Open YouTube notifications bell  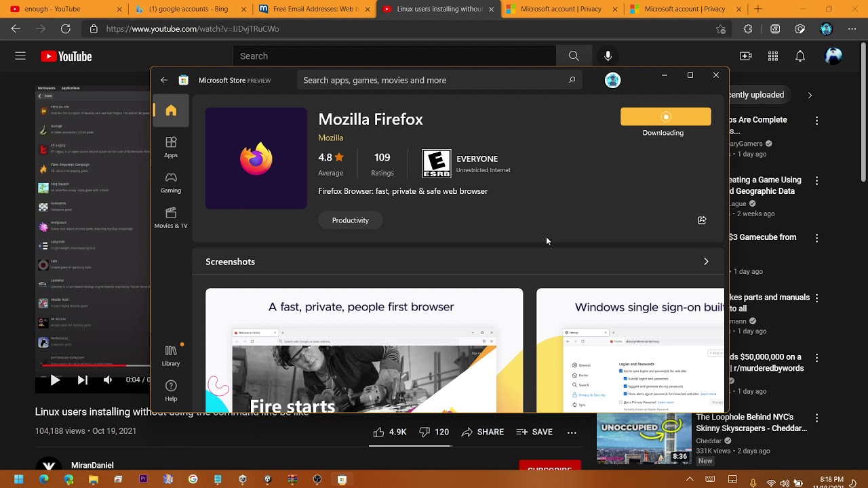click(800, 56)
